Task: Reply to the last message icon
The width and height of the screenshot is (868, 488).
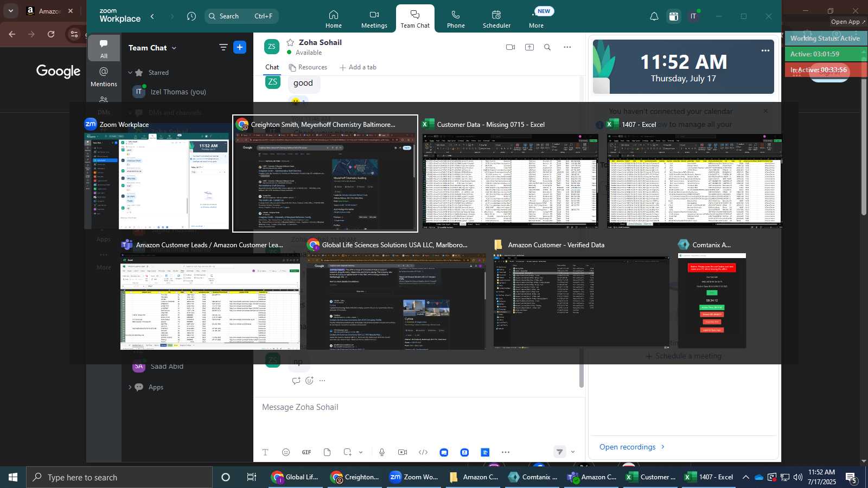Action: tap(296, 381)
